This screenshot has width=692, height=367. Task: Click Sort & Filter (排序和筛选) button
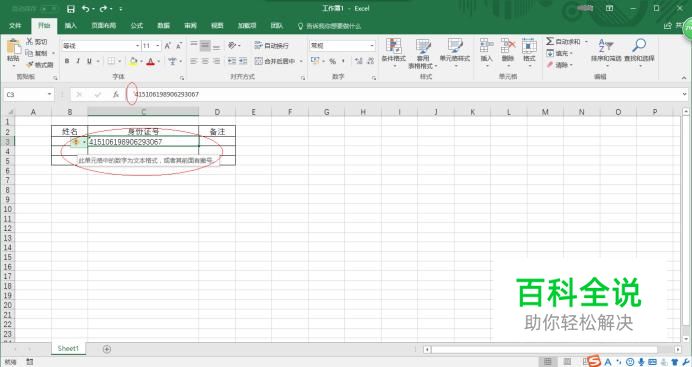tap(606, 52)
